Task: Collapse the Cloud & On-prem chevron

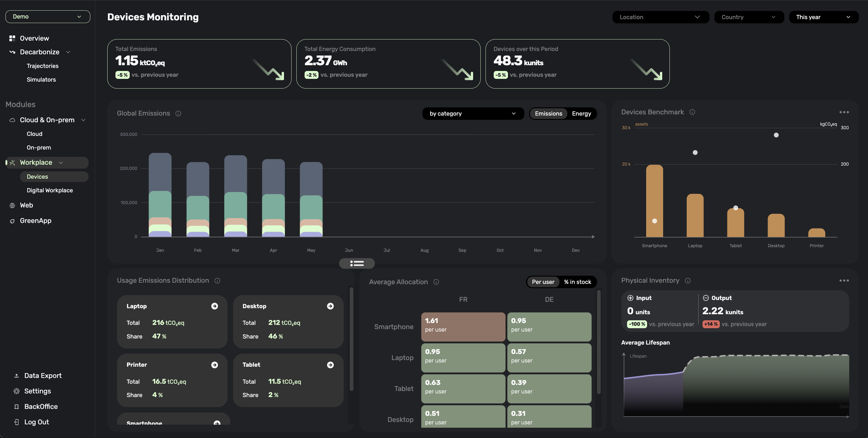Action: click(83, 120)
